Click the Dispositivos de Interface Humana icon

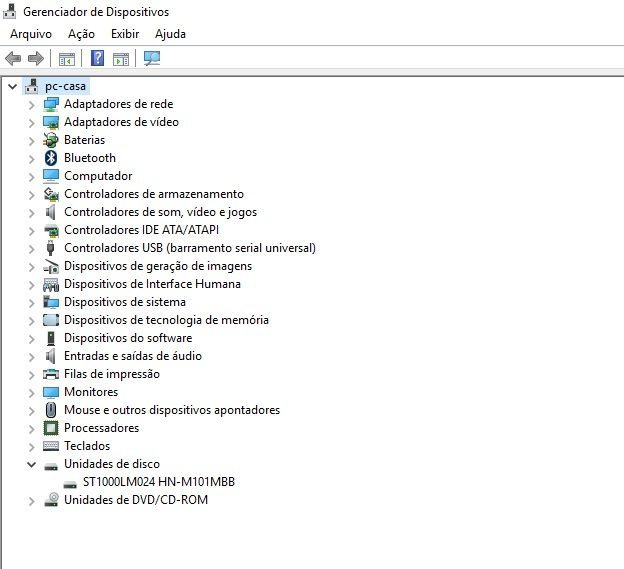click(x=51, y=284)
